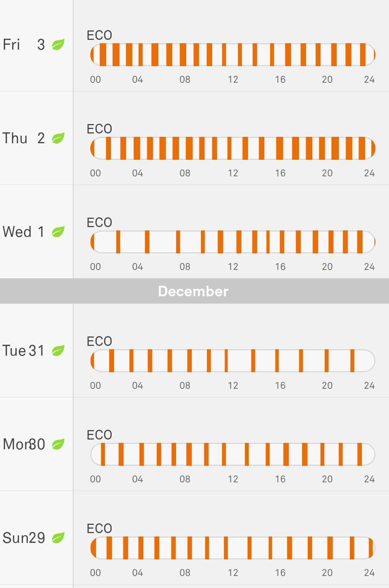
Task: Tap the green leaf icon for Sun 29
Action: [58, 538]
